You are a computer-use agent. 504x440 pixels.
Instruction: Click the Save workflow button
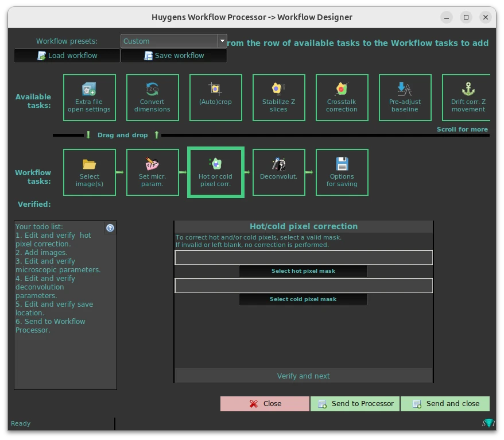pyautogui.click(x=173, y=56)
